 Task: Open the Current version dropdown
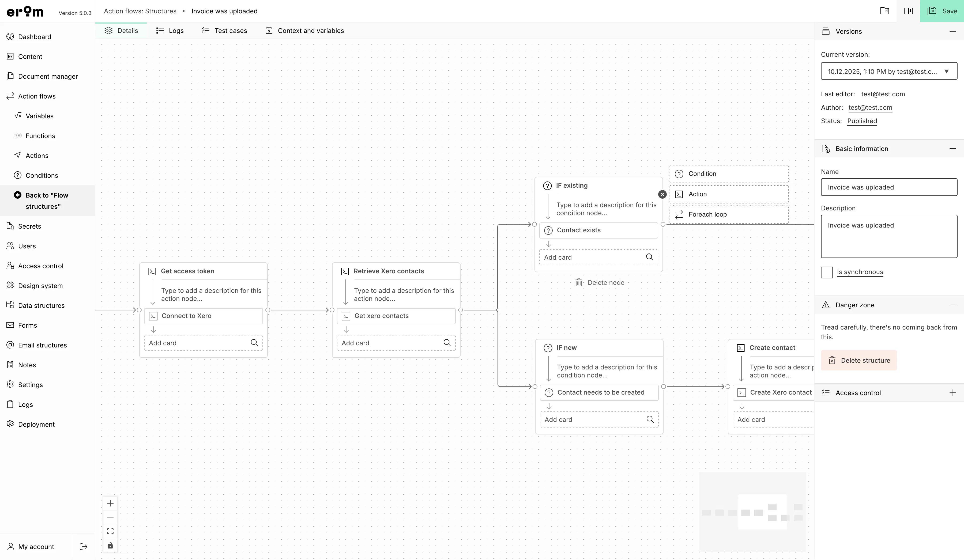889,71
